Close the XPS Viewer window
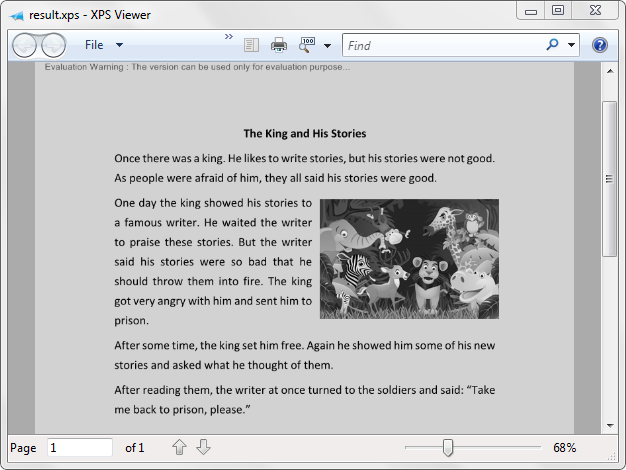 (595, 10)
